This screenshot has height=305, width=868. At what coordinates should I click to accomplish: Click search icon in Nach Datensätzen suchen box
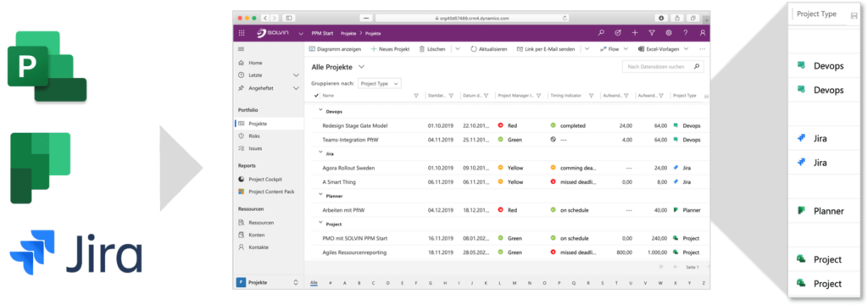[697, 66]
